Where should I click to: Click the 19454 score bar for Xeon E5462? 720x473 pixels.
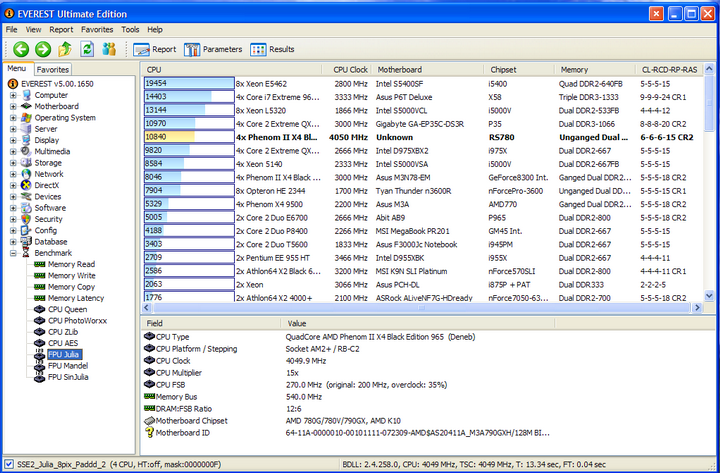(189, 84)
